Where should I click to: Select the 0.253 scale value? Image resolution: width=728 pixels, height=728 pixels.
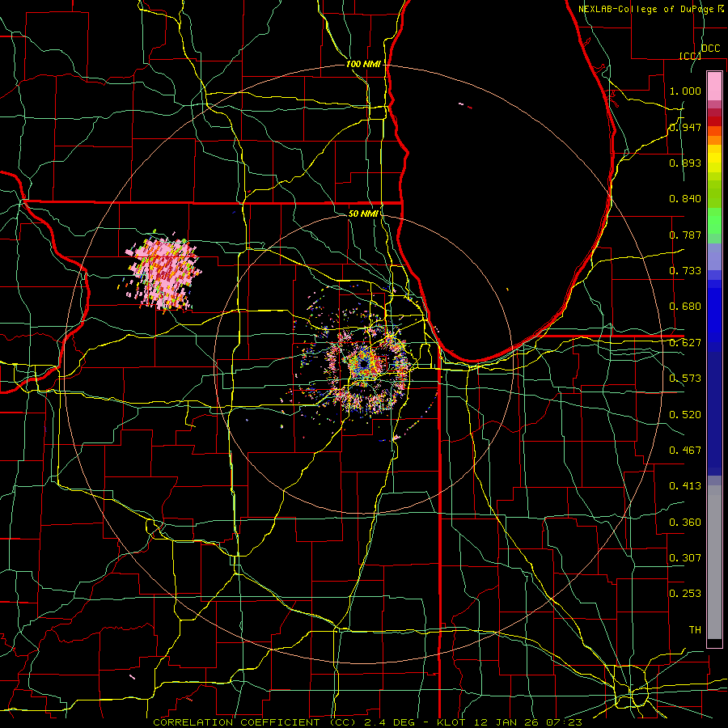pyautogui.click(x=685, y=594)
